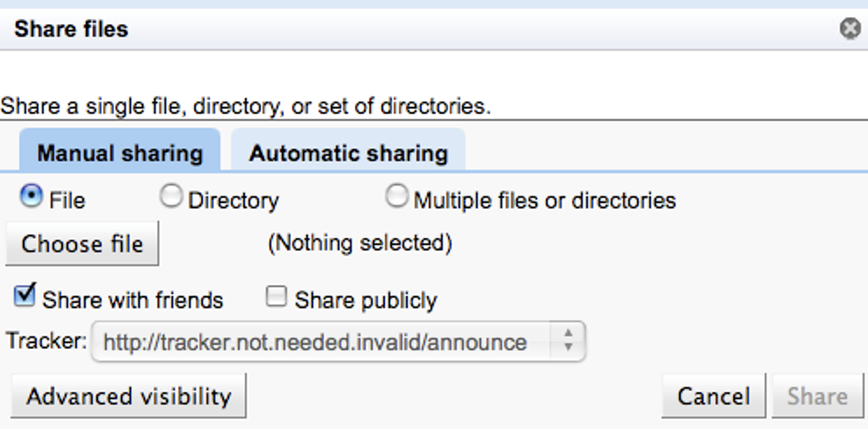This screenshot has height=429, width=868.
Task: Click the dialog description text
Action: (x=245, y=107)
